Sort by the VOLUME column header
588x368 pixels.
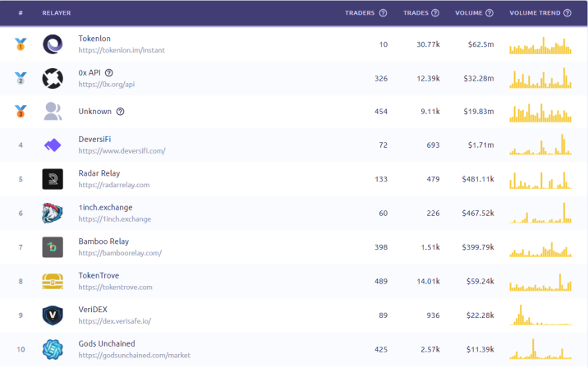(469, 13)
